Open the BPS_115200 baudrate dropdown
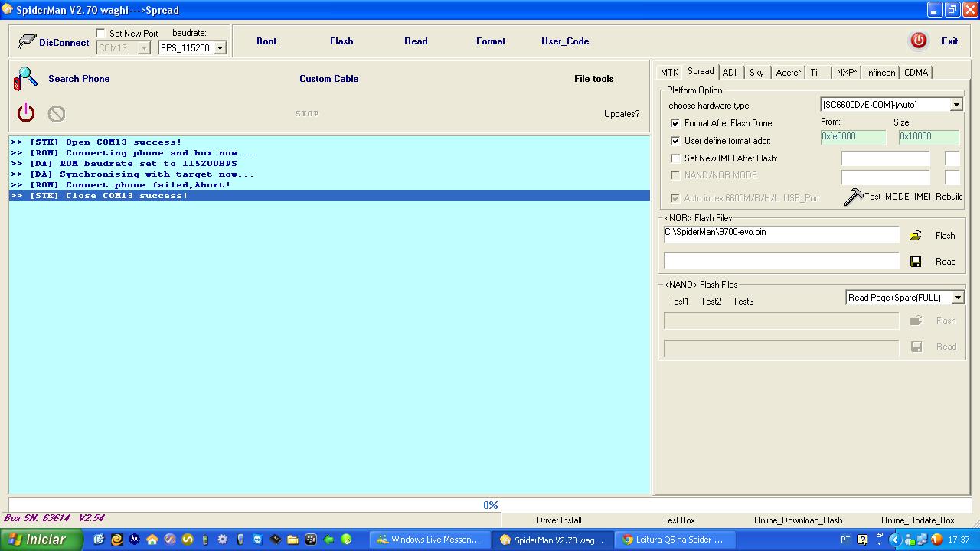Screen dimensions: 980x551 pyautogui.click(x=220, y=48)
